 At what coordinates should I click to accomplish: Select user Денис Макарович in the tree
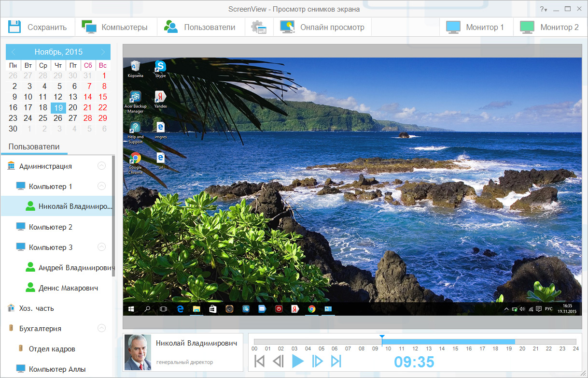click(x=68, y=288)
